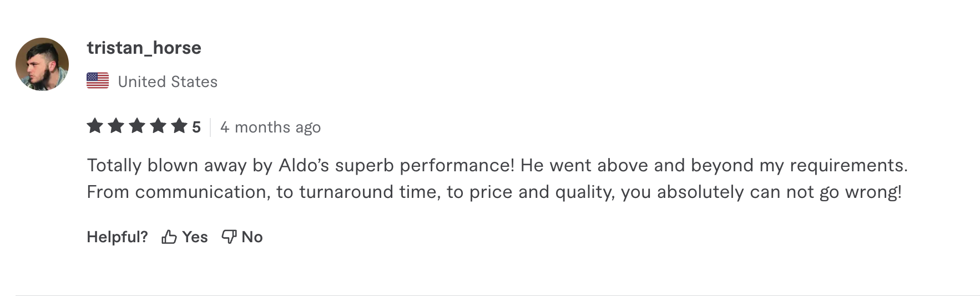Click the '4 months ago' timestamp
Viewport: 980px width, 296px height.
coord(270,127)
